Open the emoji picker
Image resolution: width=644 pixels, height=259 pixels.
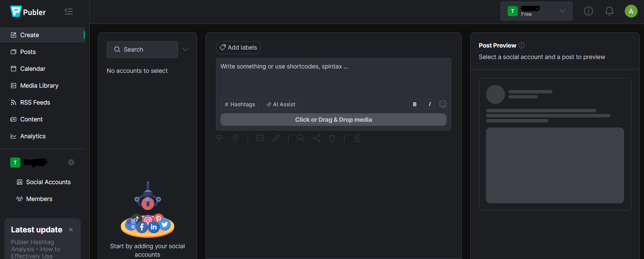[x=443, y=104]
